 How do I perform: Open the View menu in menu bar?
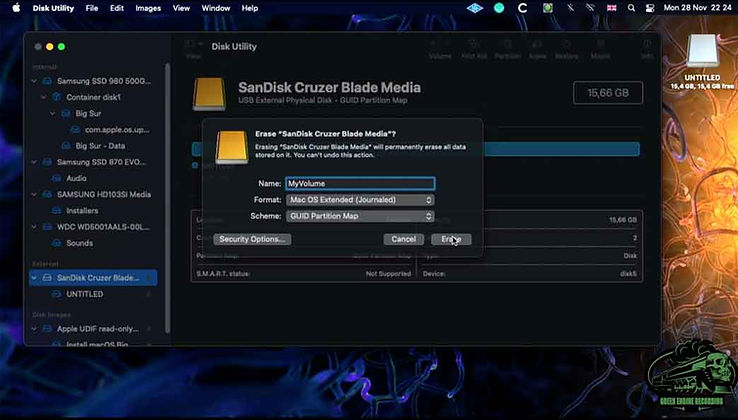(x=182, y=8)
